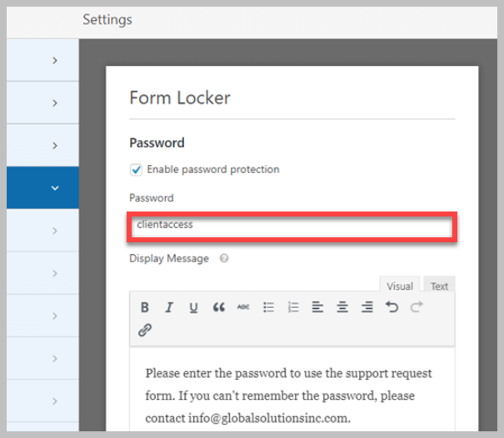The image size is (504, 438).
Task: Switch to the Text editor tab
Action: pyautogui.click(x=439, y=286)
